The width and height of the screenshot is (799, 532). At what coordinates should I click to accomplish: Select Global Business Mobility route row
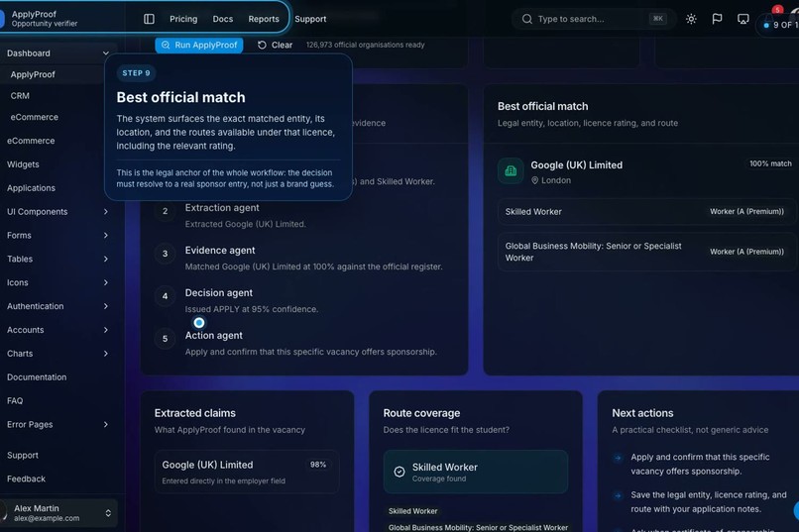[646, 252]
